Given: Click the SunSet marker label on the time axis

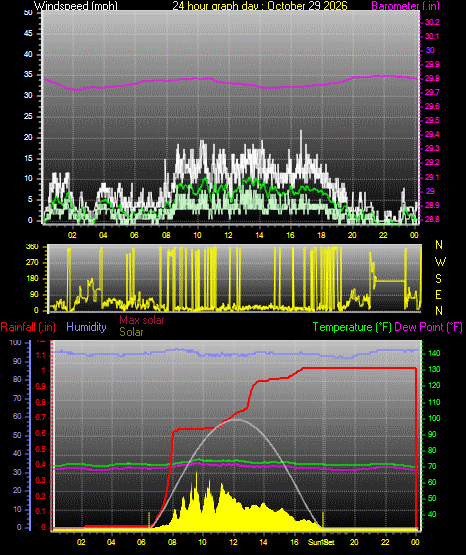Looking at the screenshot, I should pos(321,542).
